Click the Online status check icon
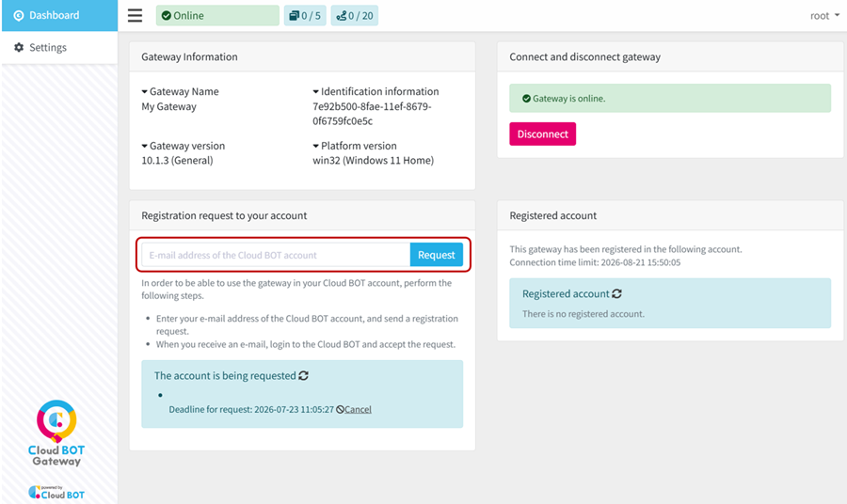The height and width of the screenshot is (504, 847). [x=167, y=16]
